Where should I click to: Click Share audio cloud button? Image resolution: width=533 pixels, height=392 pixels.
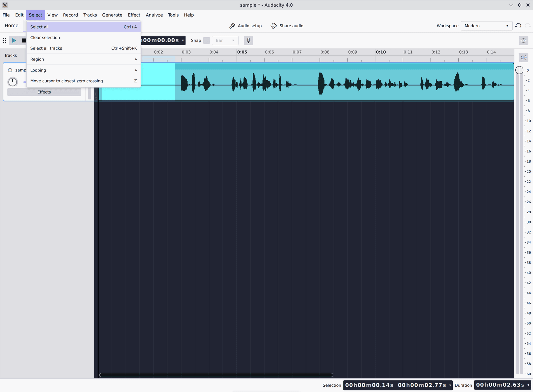coord(287,26)
